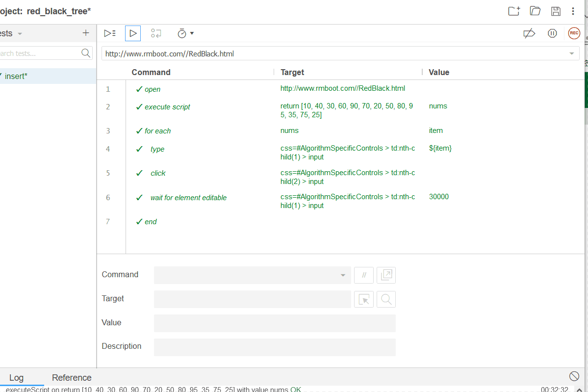Click the item value cell
588x392 pixels.
click(436, 131)
